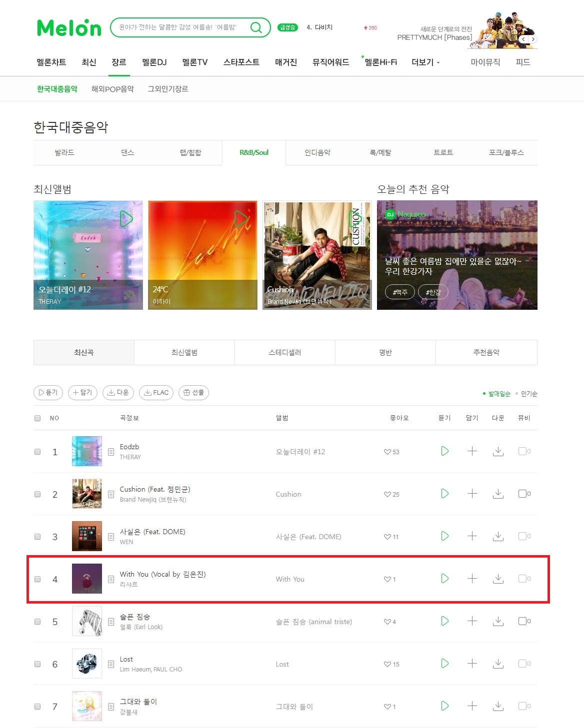The height and width of the screenshot is (728, 584).
Task: Click next arrow on PRETTYMUCH banner
Action: [533, 39]
